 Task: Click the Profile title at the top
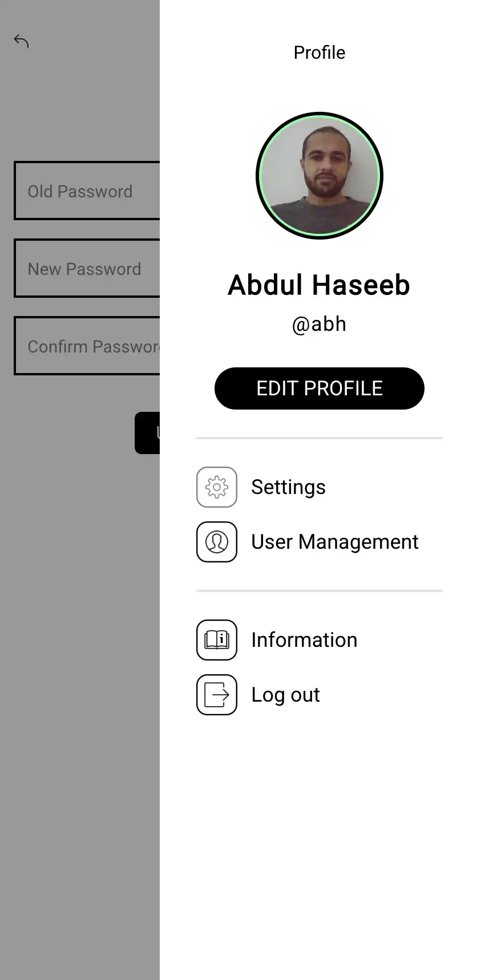[319, 52]
